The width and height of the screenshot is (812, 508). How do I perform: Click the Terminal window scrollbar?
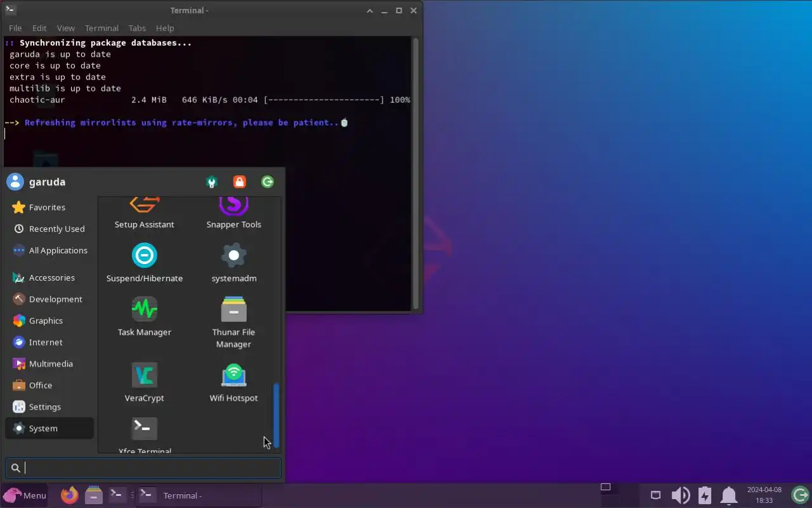pyautogui.click(x=416, y=173)
